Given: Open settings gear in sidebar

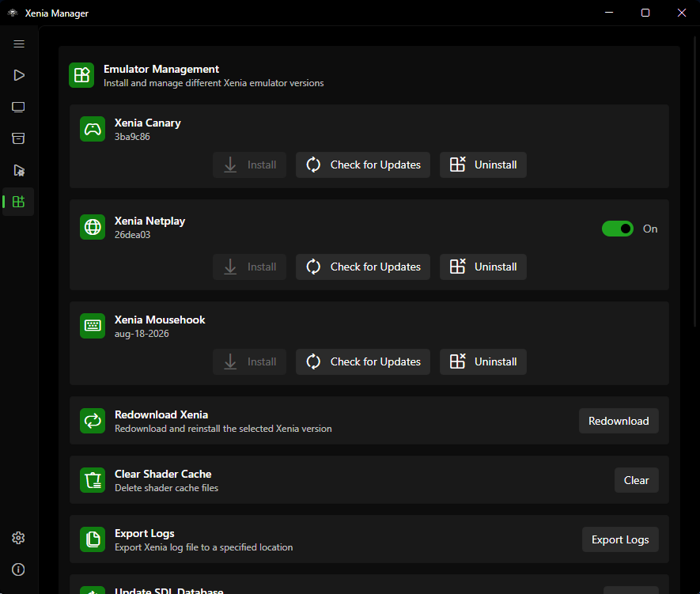Looking at the screenshot, I should pos(18,538).
